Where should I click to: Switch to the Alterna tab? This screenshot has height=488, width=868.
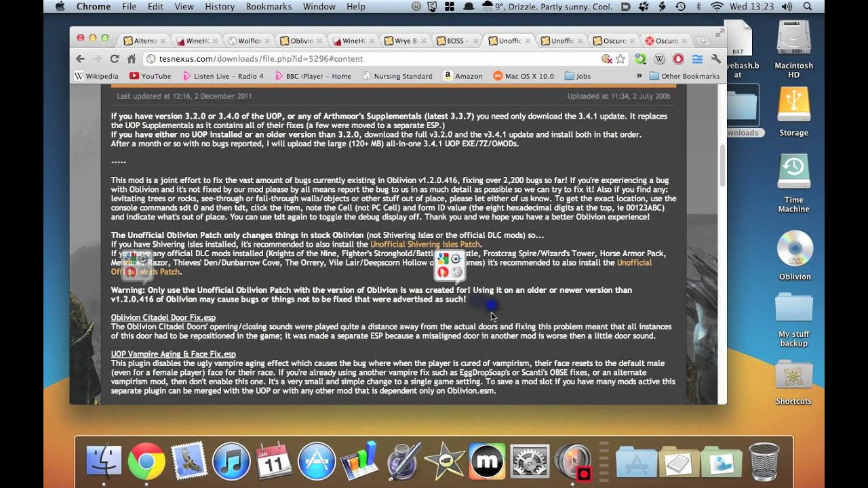point(143,41)
